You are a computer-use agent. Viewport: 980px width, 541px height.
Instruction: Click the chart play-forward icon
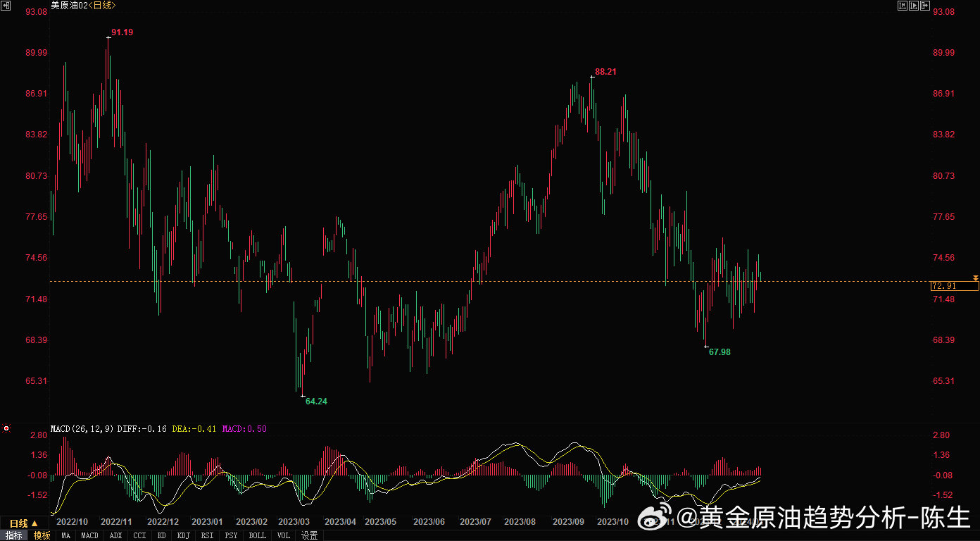click(x=914, y=6)
